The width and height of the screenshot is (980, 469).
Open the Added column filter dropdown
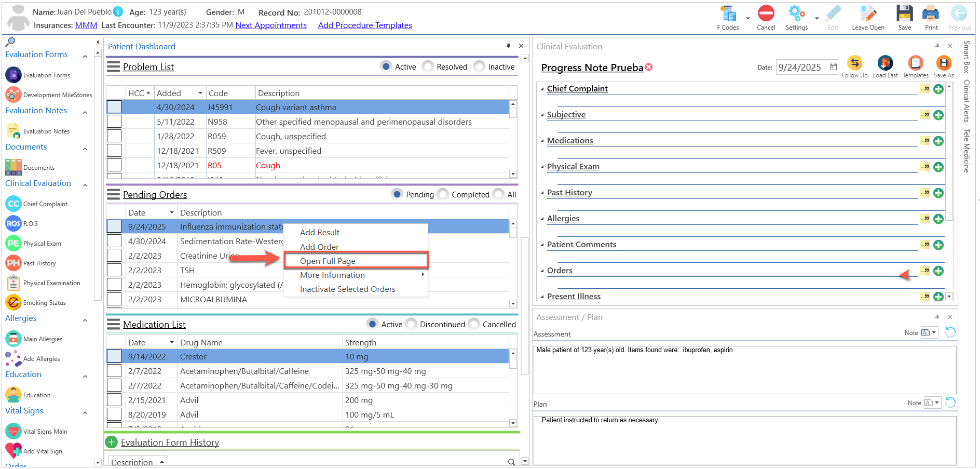[x=200, y=93]
